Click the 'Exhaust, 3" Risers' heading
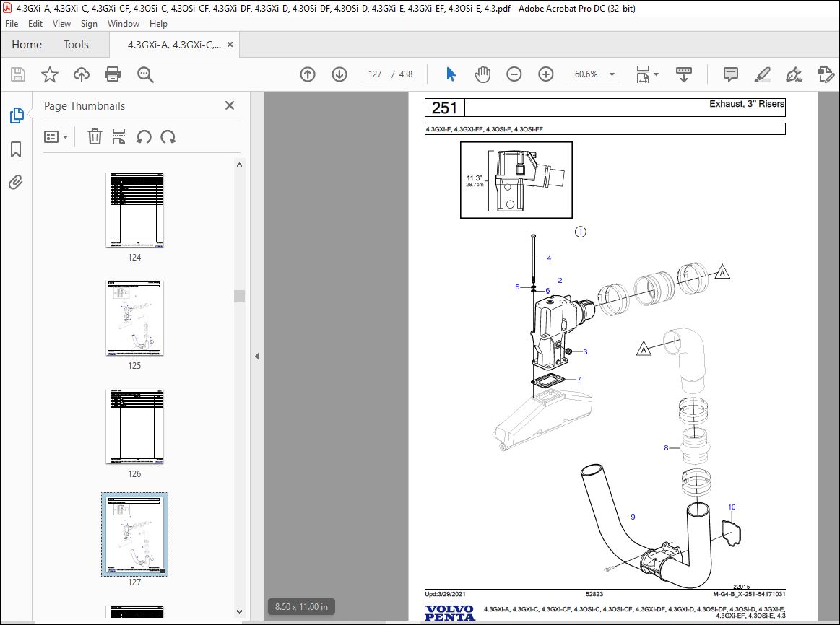 click(747, 104)
